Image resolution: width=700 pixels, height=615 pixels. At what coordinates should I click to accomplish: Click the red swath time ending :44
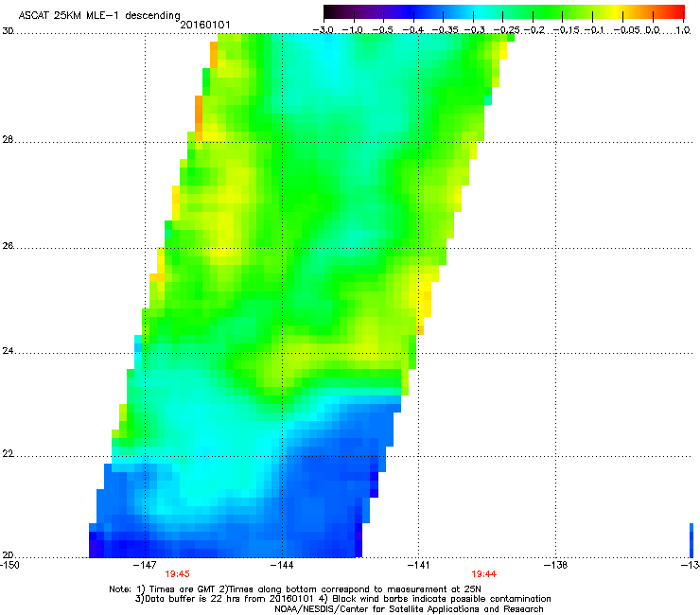484,574
